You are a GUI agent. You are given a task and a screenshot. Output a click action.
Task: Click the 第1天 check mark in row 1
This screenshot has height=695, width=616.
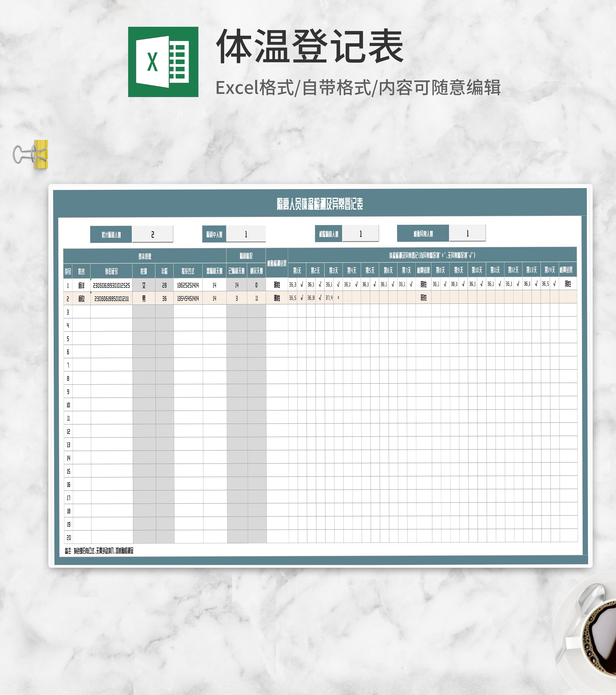pyautogui.click(x=302, y=285)
